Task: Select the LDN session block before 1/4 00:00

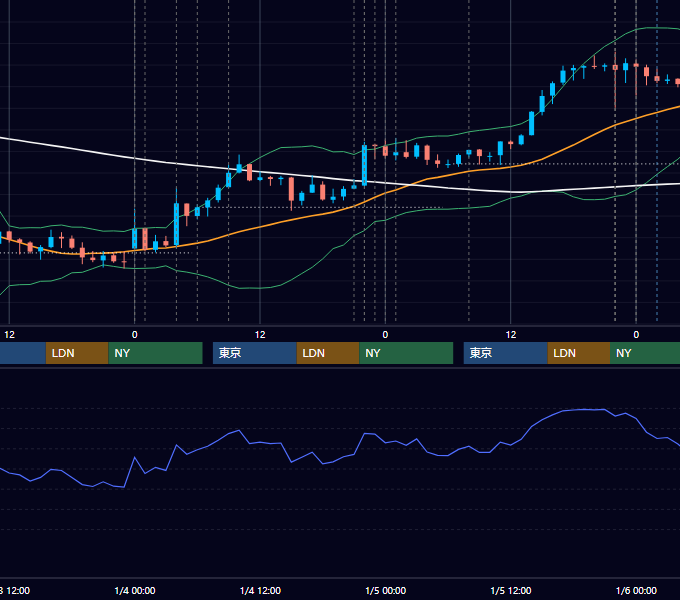Action: [x=77, y=353]
